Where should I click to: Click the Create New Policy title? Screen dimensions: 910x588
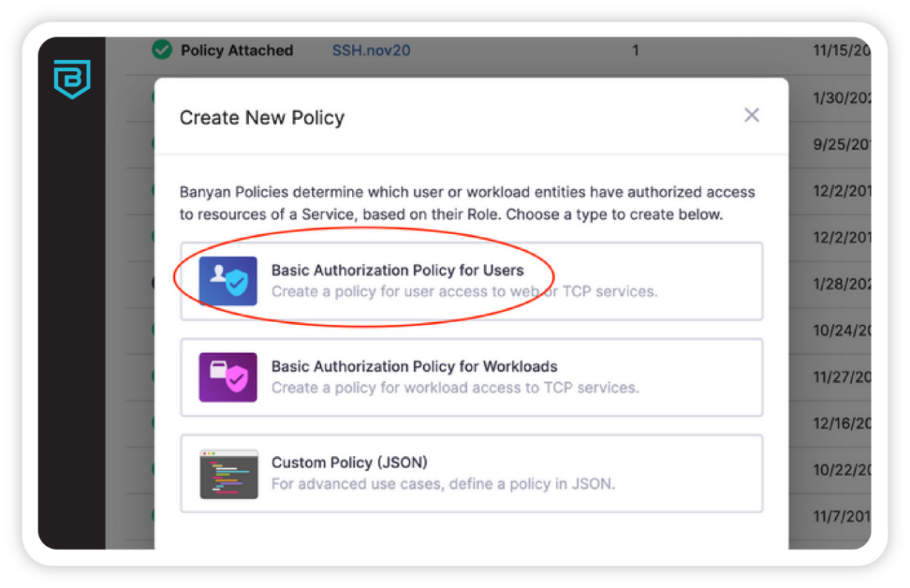(262, 118)
